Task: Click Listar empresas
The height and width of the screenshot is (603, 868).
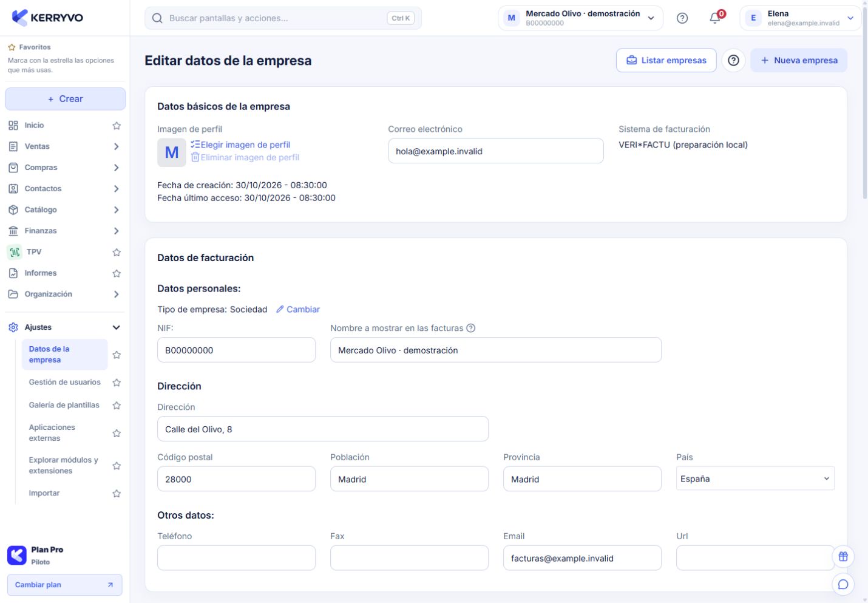Action: click(x=666, y=61)
